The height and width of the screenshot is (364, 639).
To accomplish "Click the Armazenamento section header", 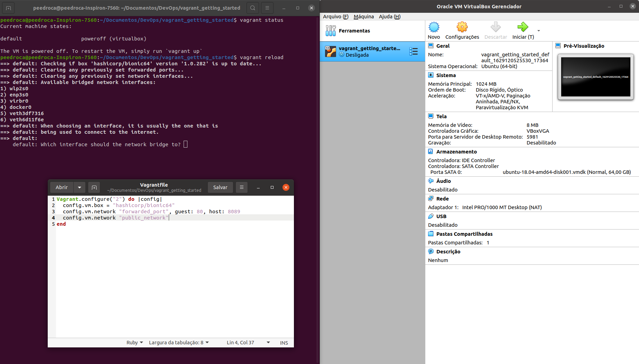I will [456, 152].
